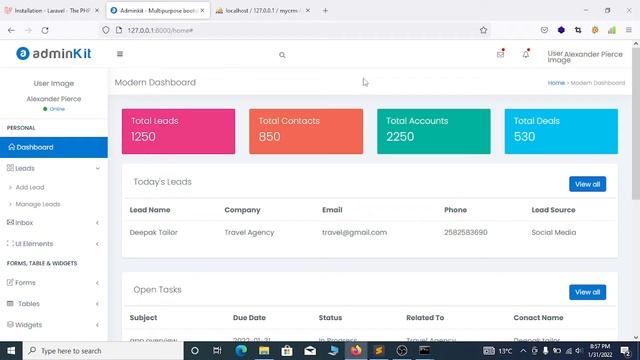Click the browser back arrow

click(x=11, y=30)
